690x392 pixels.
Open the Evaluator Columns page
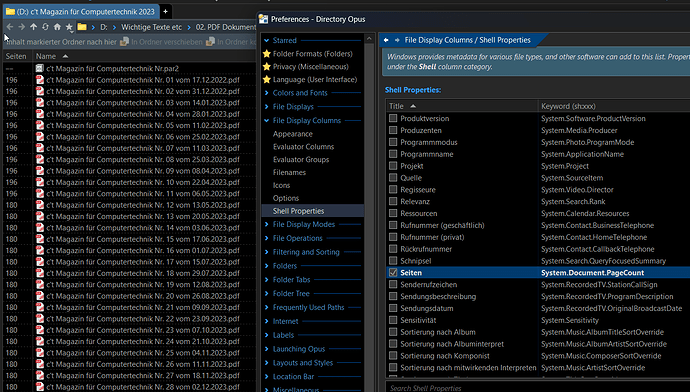coord(303,147)
